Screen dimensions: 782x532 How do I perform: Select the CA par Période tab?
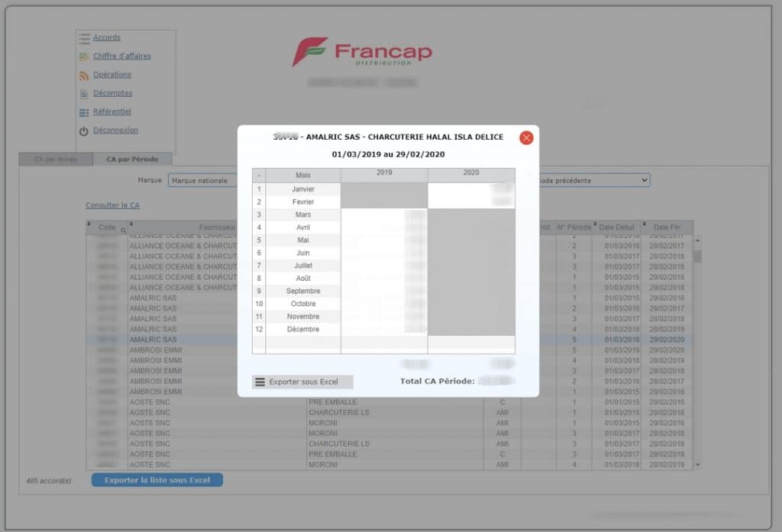(132, 160)
